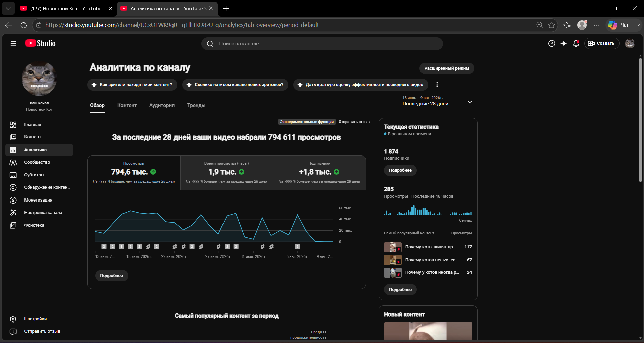The height and width of the screenshot is (343, 644).
Task: Switch to the Контент analytics tab
Action: click(x=127, y=105)
